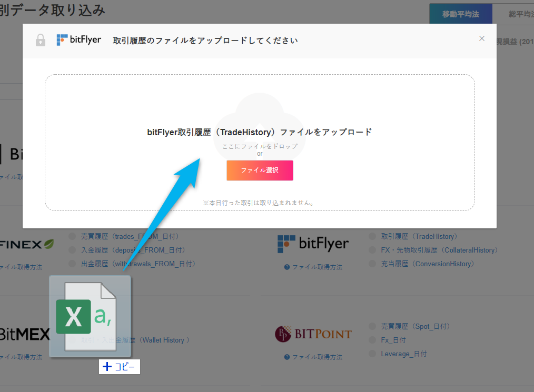Click the (Wallet History) label text
534x392 pixels.
point(164,340)
